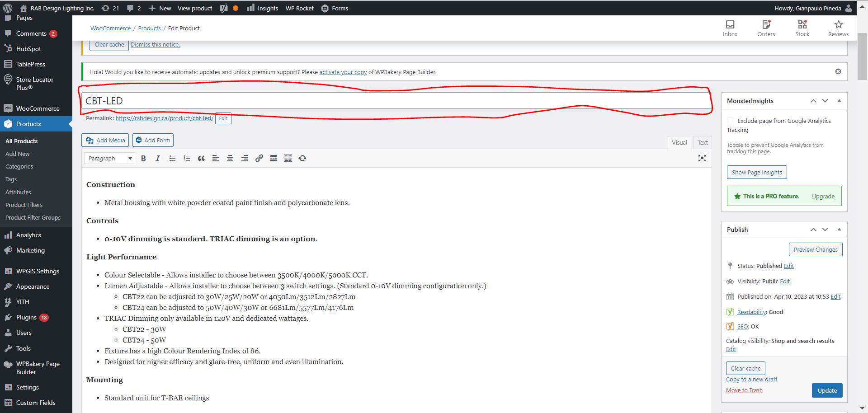Dismiss the WPBakery notice
This screenshot has width=868, height=413.
point(838,71)
